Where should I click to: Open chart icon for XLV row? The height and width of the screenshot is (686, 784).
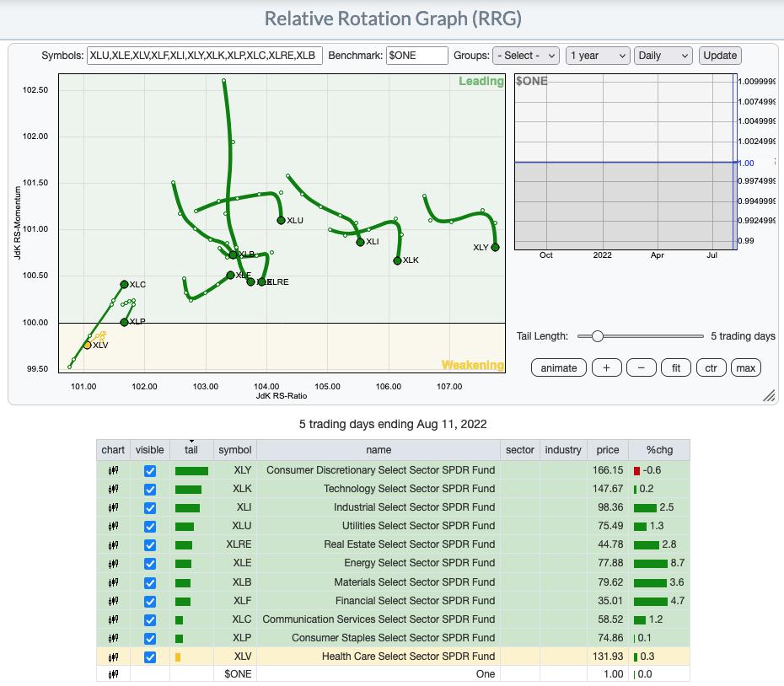[114, 657]
